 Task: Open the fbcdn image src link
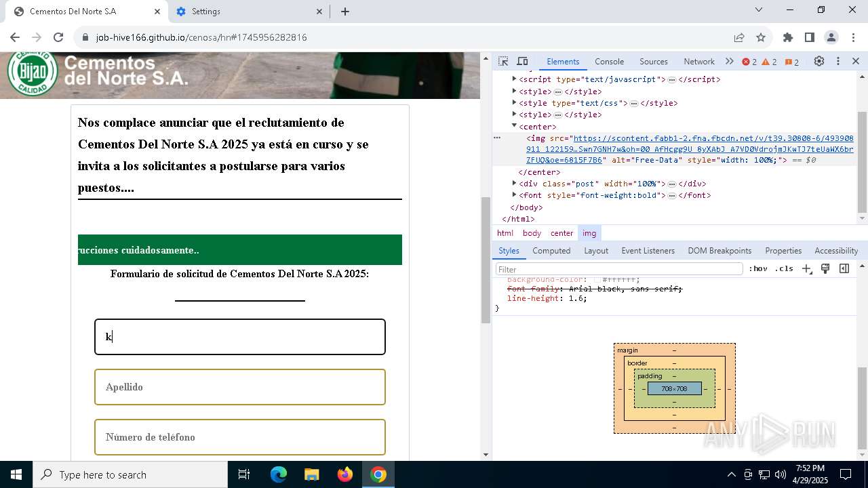690,149
